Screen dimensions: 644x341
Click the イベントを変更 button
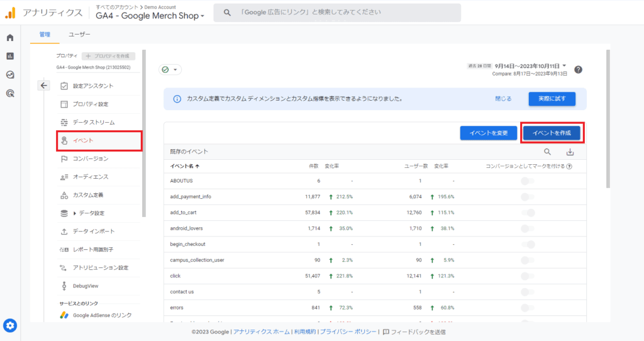488,133
